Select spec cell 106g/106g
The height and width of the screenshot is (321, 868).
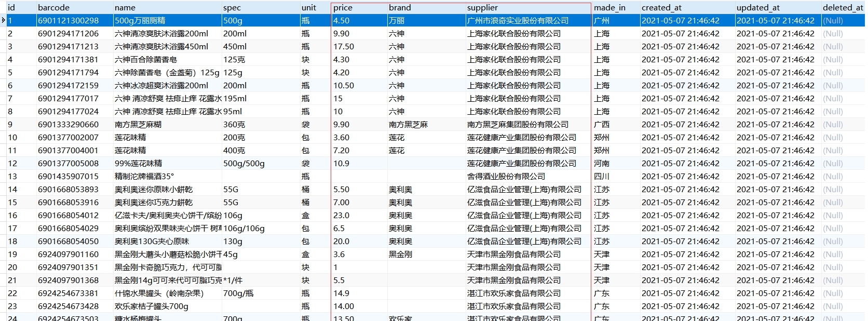261,228
